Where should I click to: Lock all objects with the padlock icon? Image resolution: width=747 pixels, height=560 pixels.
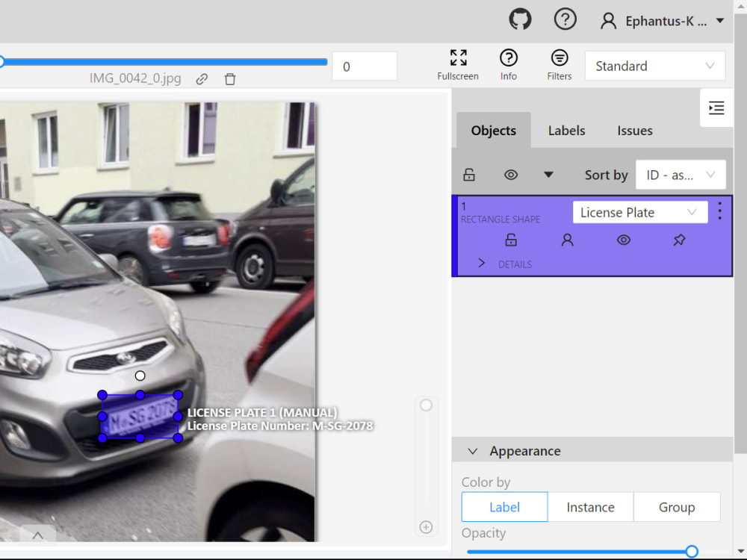point(468,174)
